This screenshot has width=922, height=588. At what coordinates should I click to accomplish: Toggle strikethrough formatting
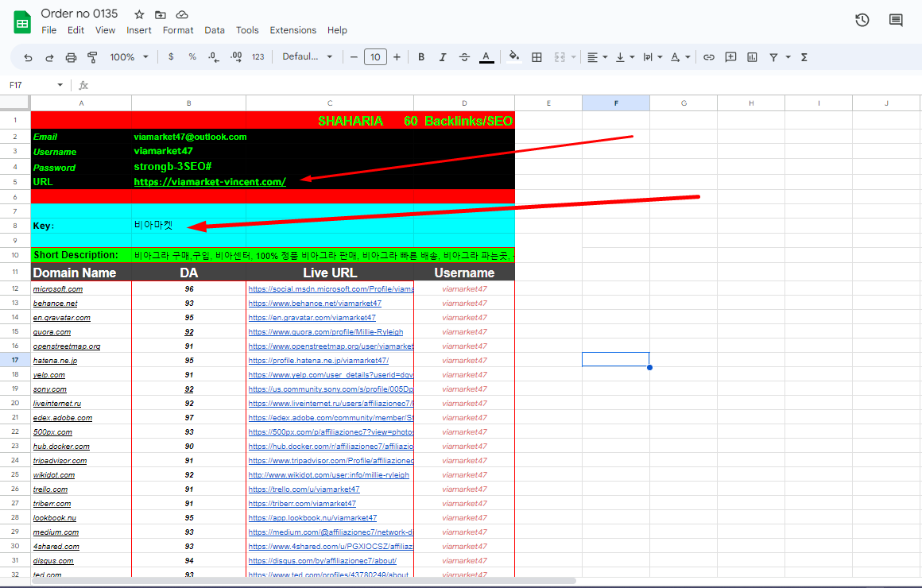[464, 56]
